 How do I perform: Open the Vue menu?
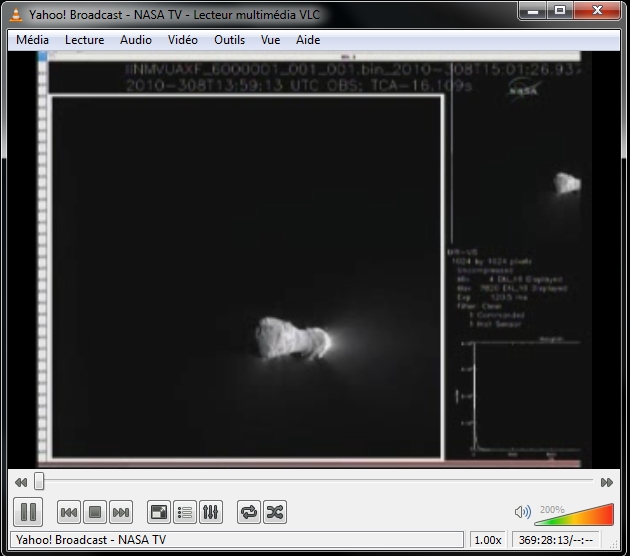(x=270, y=40)
